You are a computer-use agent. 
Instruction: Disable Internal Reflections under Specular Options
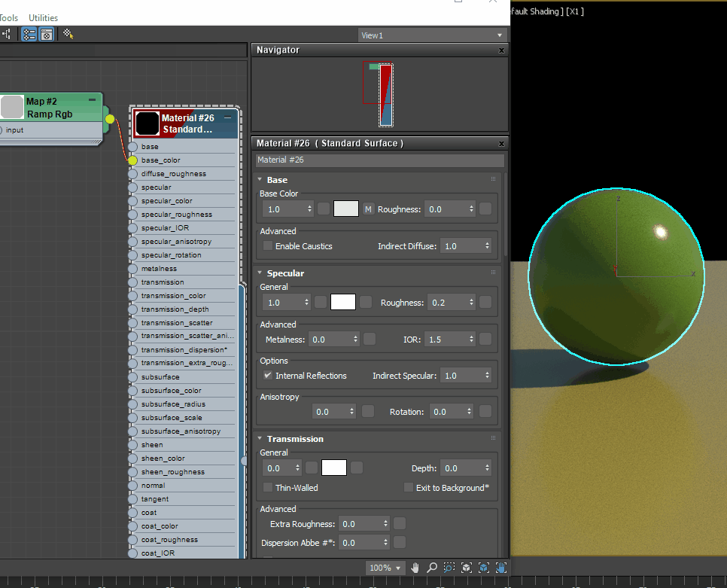click(267, 375)
